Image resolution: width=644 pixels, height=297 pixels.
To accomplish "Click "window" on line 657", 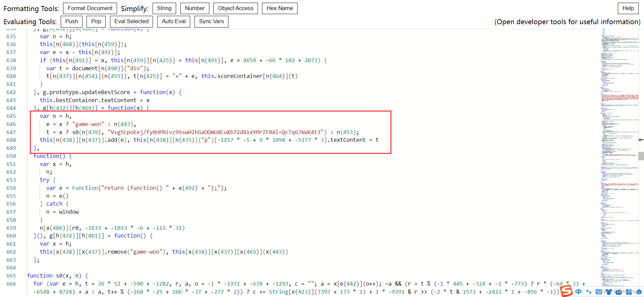I will tap(69, 212).
